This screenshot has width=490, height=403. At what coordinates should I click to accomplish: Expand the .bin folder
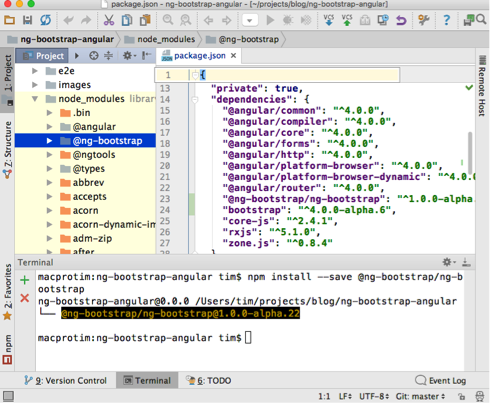pos(49,113)
